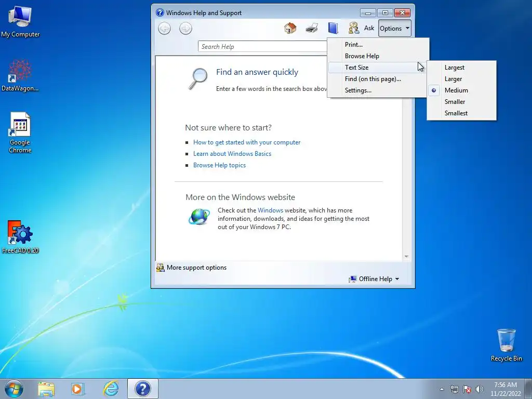Click the scrollbar down arrow in help pane
Image resolution: width=532 pixels, height=399 pixels.
406,257
